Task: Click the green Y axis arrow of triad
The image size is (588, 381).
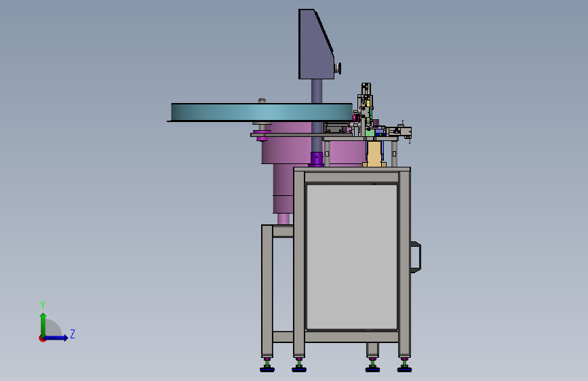Action: (43, 324)
